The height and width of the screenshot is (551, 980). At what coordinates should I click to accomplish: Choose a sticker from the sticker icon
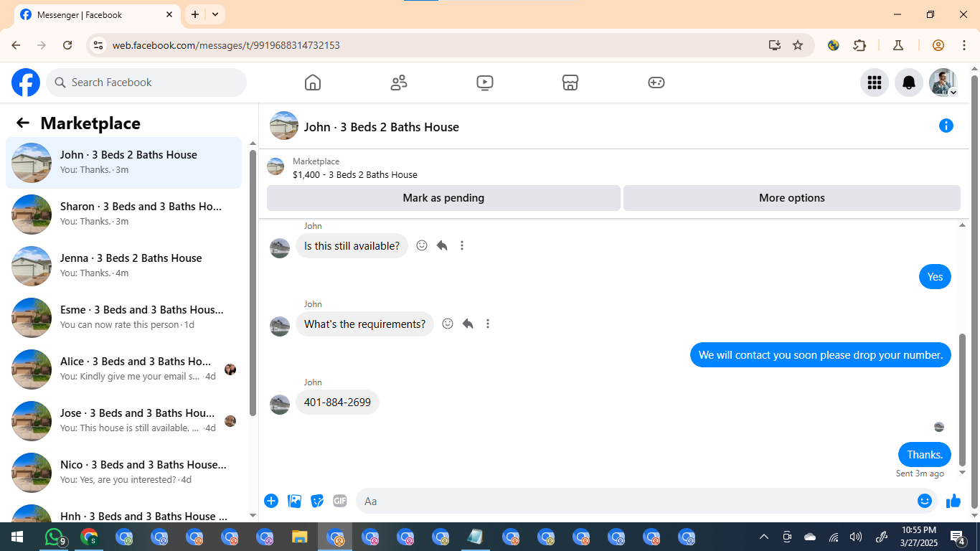pyautogui.click(x=317, y=501)
